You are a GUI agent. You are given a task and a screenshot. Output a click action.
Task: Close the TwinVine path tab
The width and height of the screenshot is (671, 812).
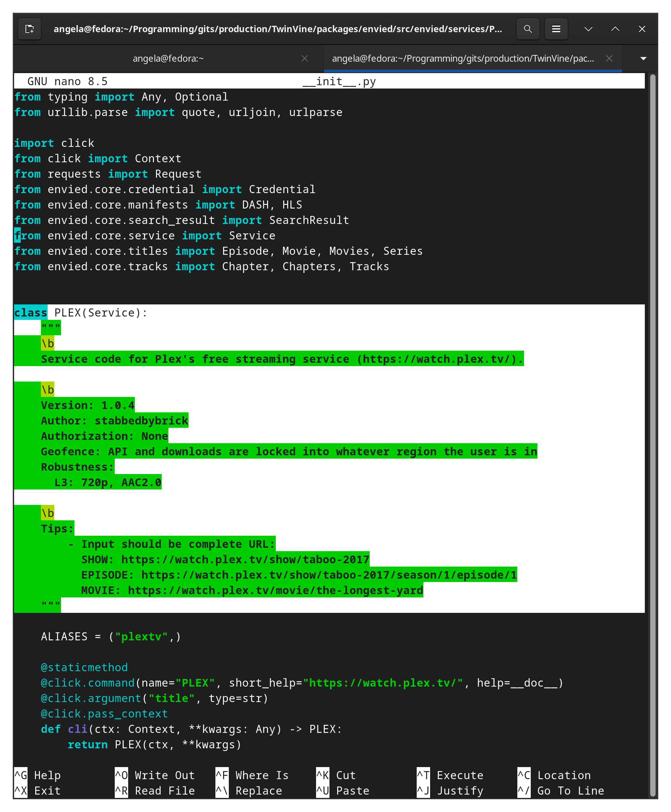tap(609, 58)
